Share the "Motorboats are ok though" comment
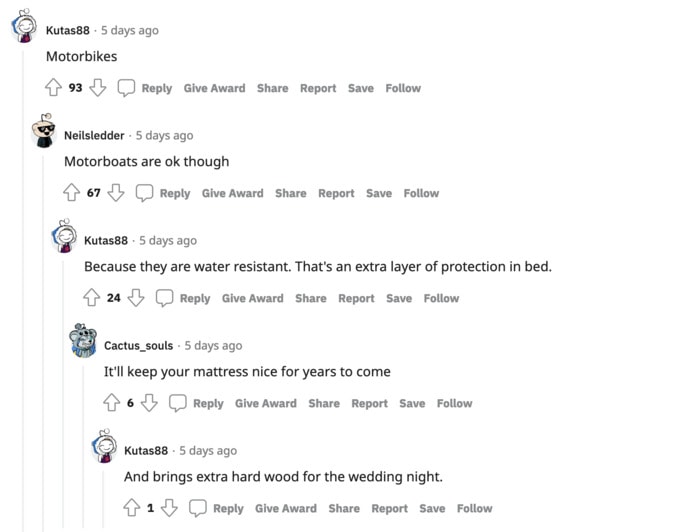 click(x=291, y=193)
